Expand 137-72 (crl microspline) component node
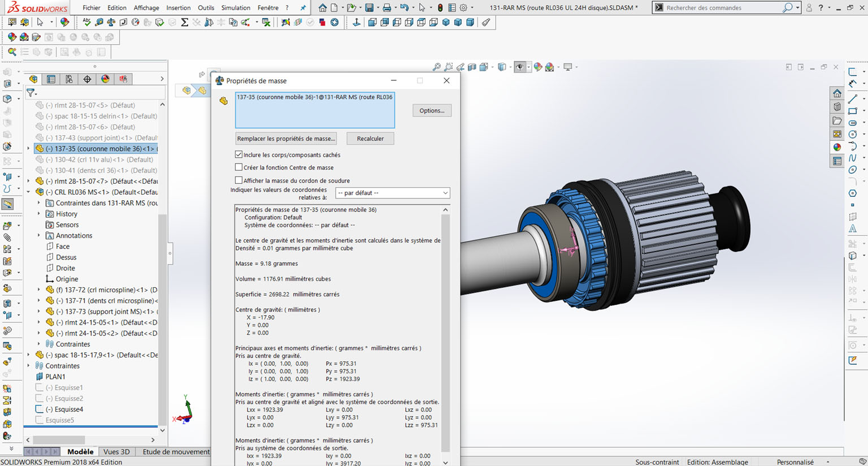This screenshot has height=466, width=868. tap(39, 290)
